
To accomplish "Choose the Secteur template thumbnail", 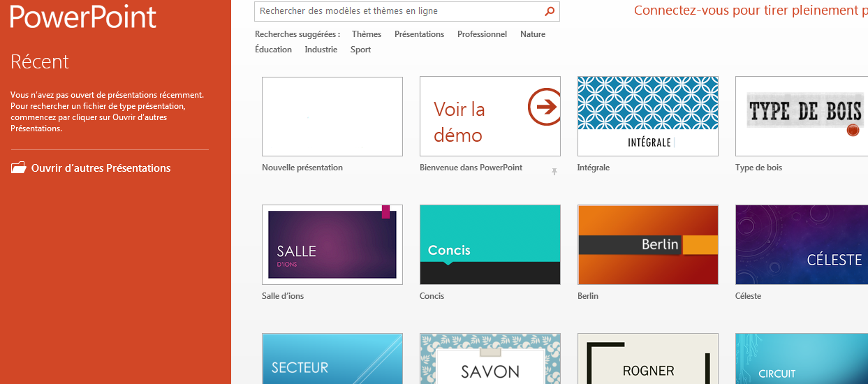I will [332, 359].
